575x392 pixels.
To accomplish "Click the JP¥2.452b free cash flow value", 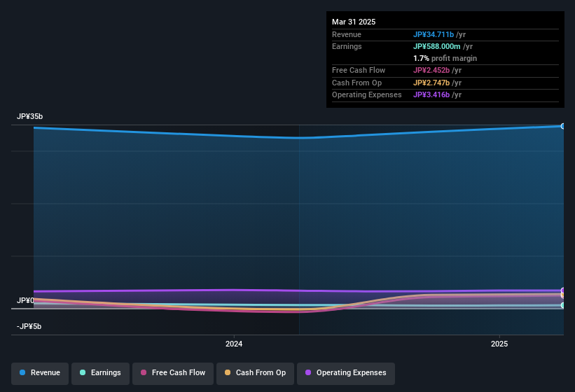I will 431,70.
